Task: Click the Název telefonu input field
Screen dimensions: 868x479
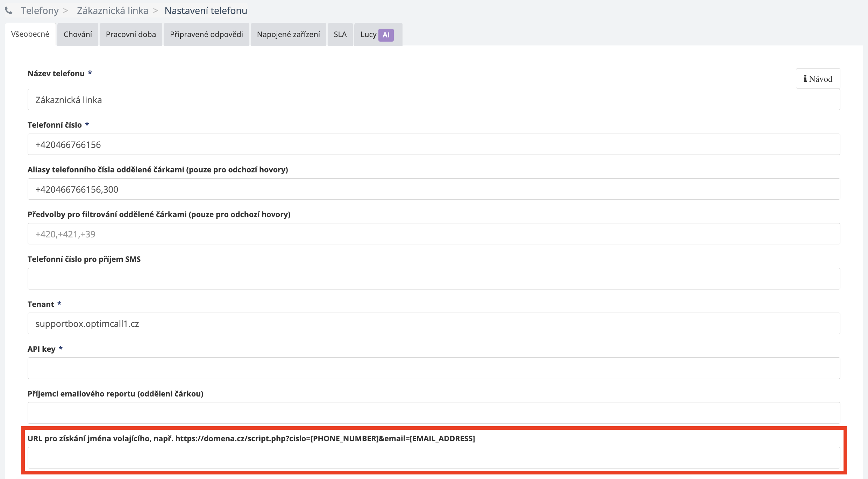Action: click(434, 100)
